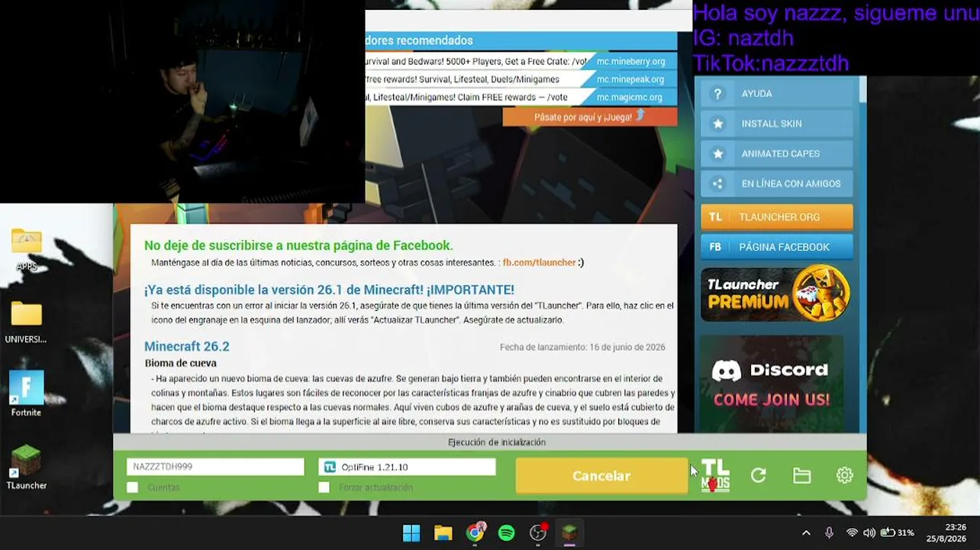Image resolution: width=980 pixels, height=550 pixels.
Task: Open the ANIMATED CAPES sidebar button
Action: point(777,154)
